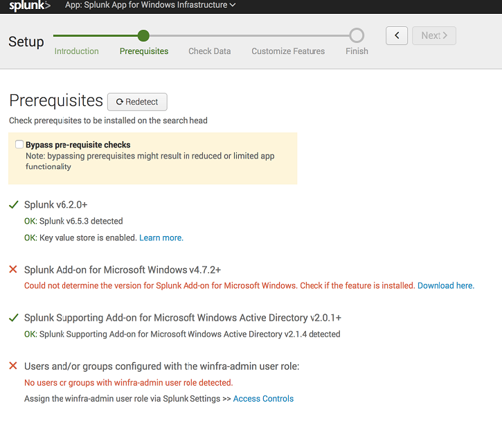The image size is (502, 448).
Task: Go back with the left chevron button
Action: [397, 35]
